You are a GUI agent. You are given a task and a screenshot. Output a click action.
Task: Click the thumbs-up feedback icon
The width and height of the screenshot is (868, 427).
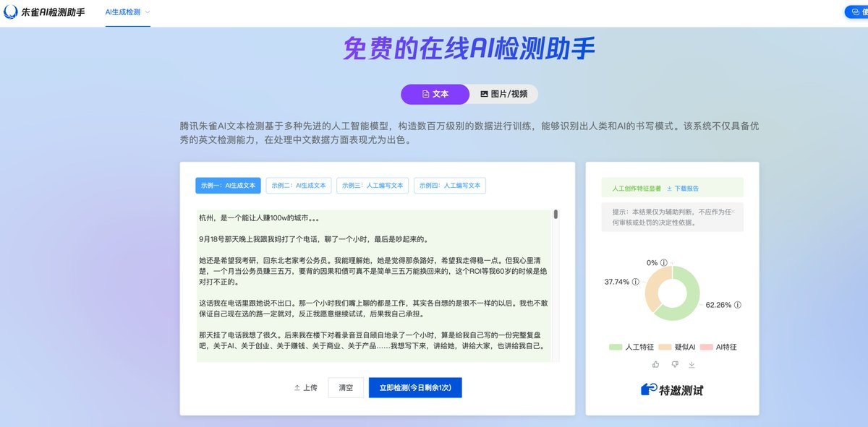(656, 364)
